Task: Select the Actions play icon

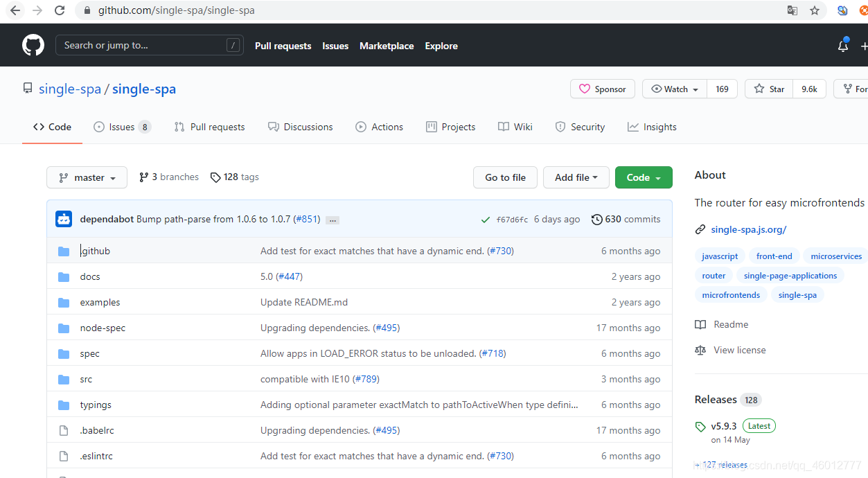Action: (360, 126)
